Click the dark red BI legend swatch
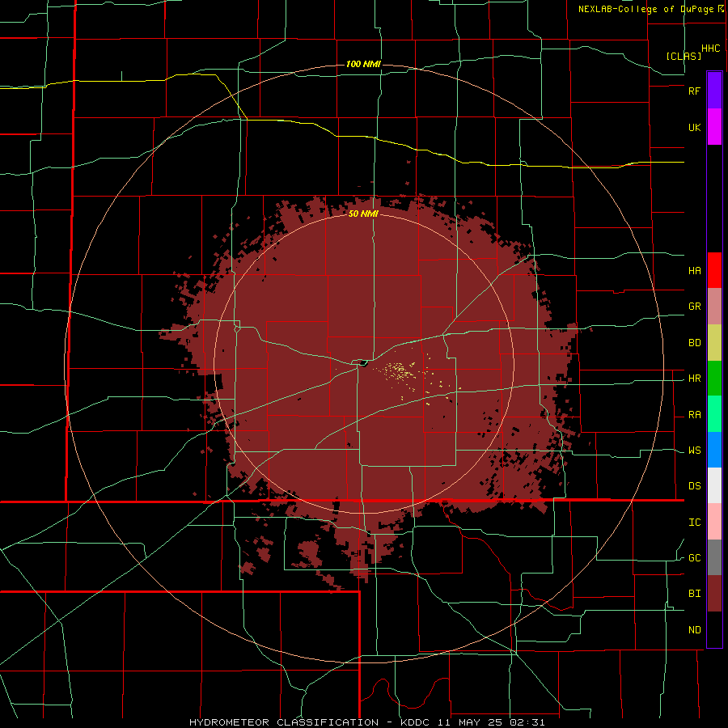This screenshot has height=728, width=728. coord(714,594)
